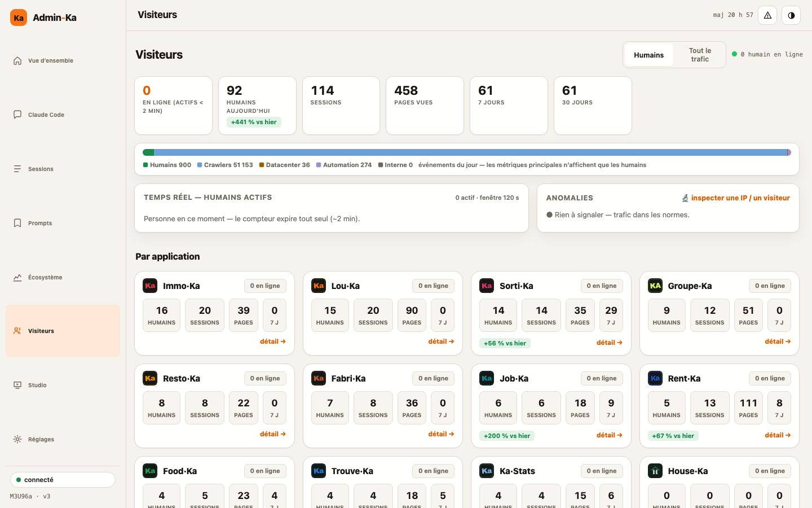
Task: Click the '+56 % vs hier' badge on Sorti·Ka
Action: point(505,343)
